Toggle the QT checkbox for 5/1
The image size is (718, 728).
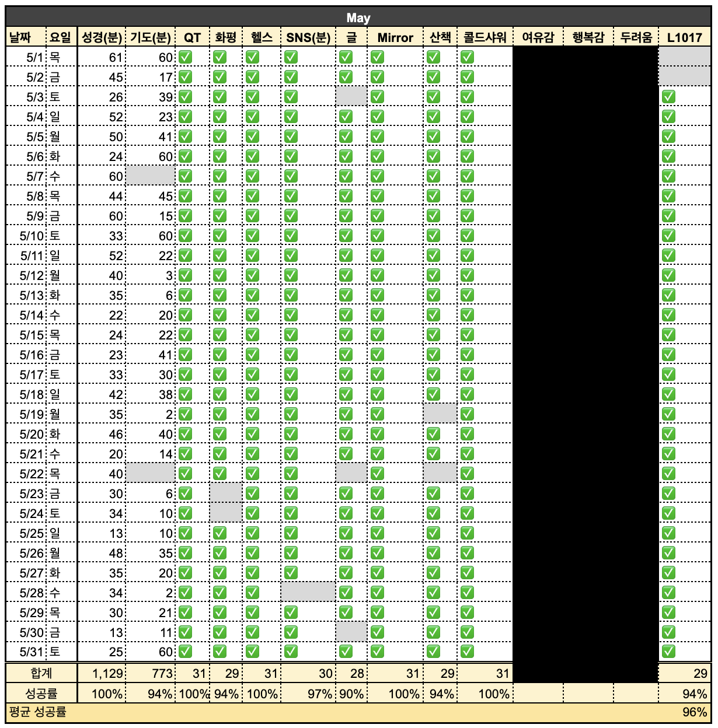[186, 57]
